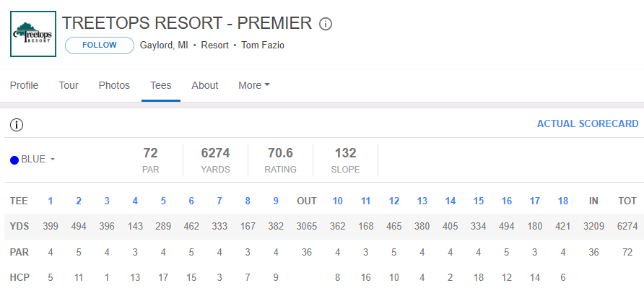Click the HCP row header
644x296 pixels.
point(19,277)
